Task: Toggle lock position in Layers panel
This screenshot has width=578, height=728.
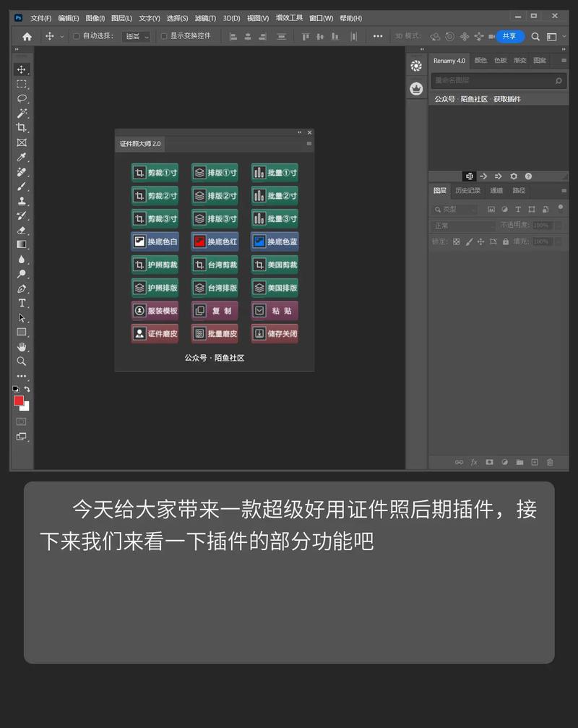Action: 480,242
